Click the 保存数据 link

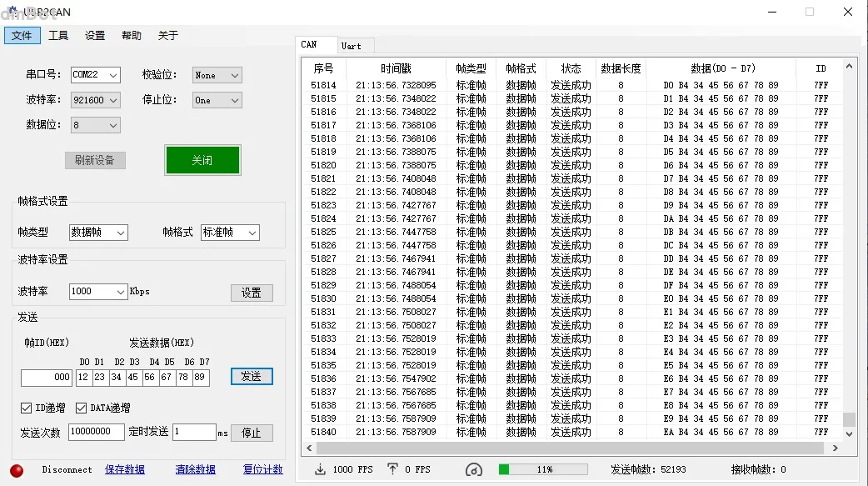coord(125,470)
